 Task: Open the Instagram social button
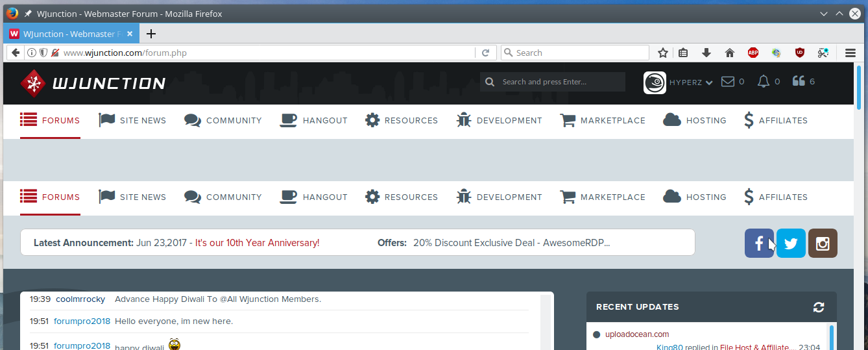[823, 244]
